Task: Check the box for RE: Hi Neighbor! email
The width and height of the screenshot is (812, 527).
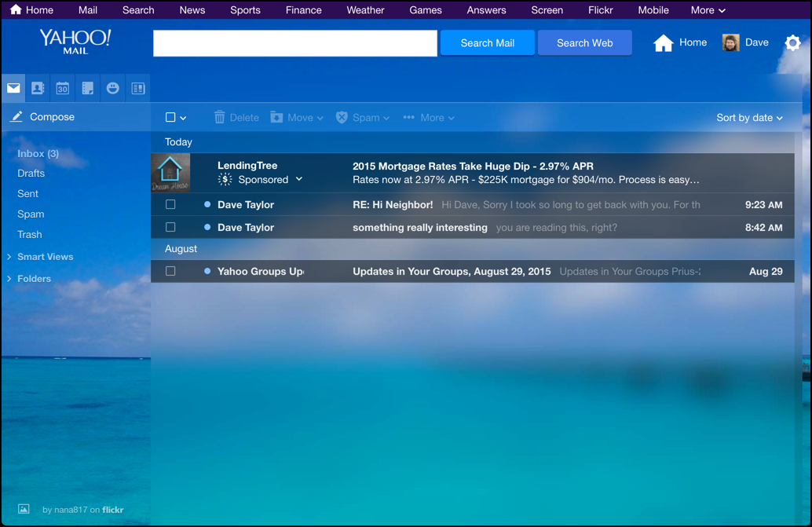Action: click(170, 204)
